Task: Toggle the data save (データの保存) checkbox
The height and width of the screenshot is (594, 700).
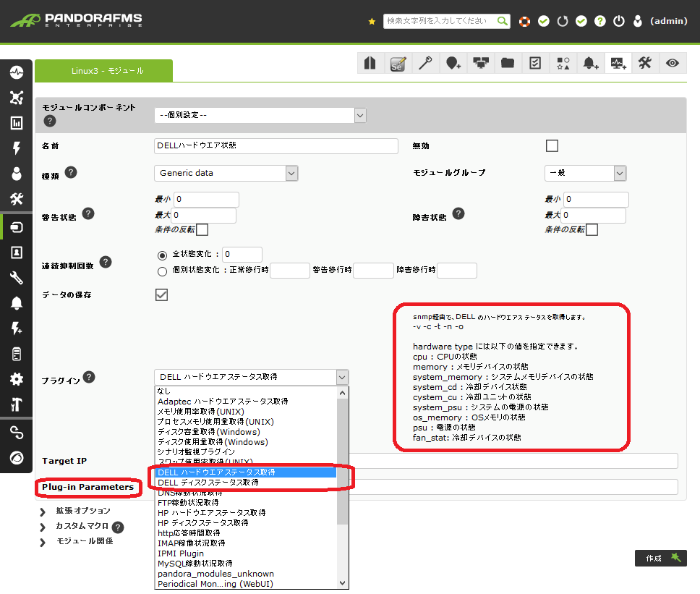Action: tap(161, 294)
